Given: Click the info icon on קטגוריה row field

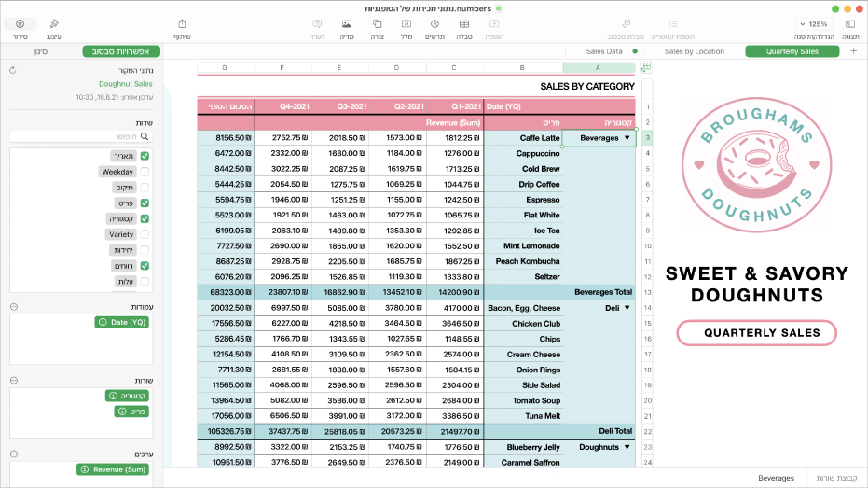Looking at the screenshot, I should [x=113, y=396].
